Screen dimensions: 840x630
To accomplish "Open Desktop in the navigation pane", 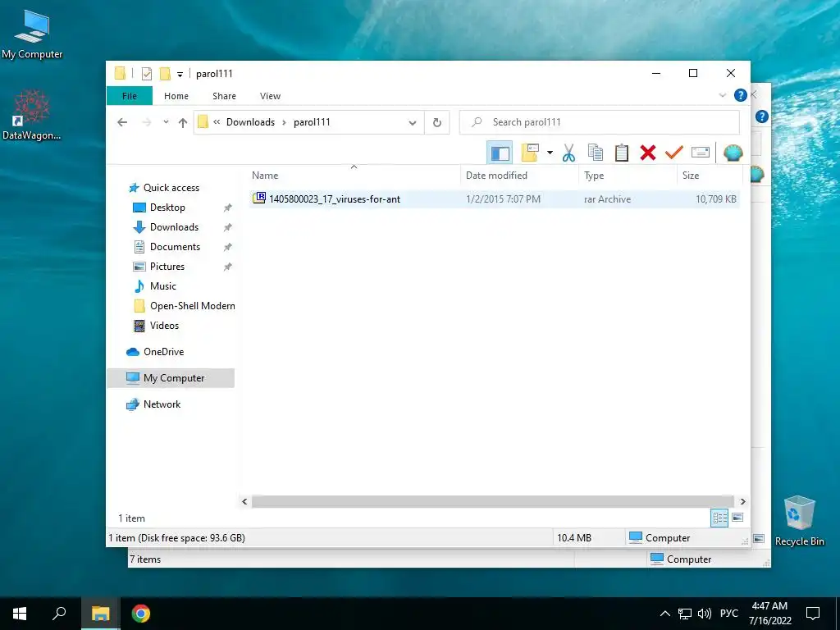I will [x=167, y=208].
